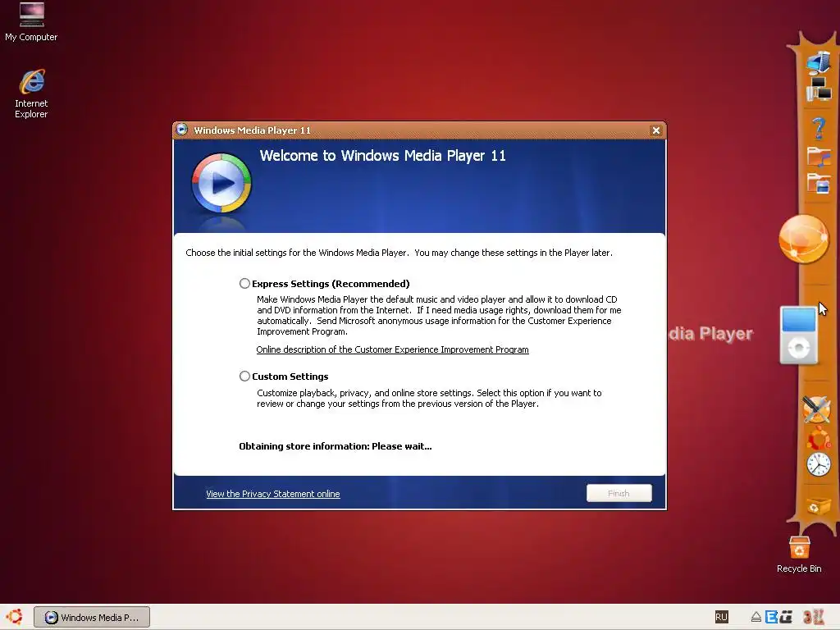Click the dark tray icon beside the blue E

pos(786,617)
